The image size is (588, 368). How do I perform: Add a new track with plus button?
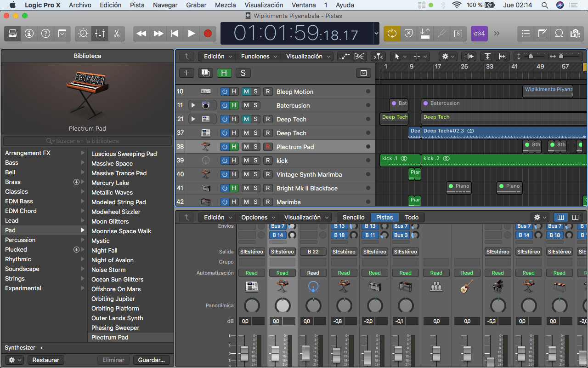coord(187,73)
